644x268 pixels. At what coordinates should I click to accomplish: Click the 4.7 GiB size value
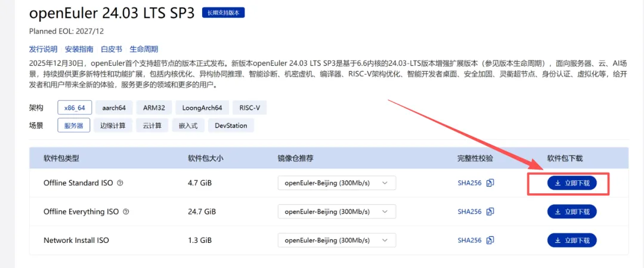point(200,183)
